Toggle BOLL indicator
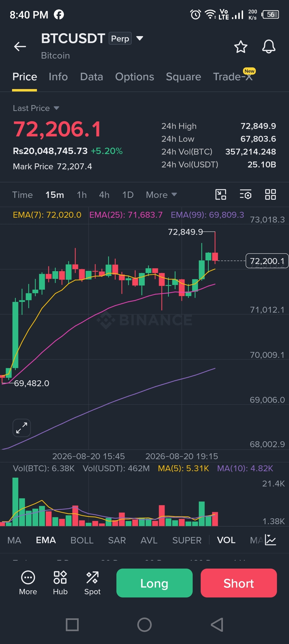289x644 pixels. click(82, 540)
